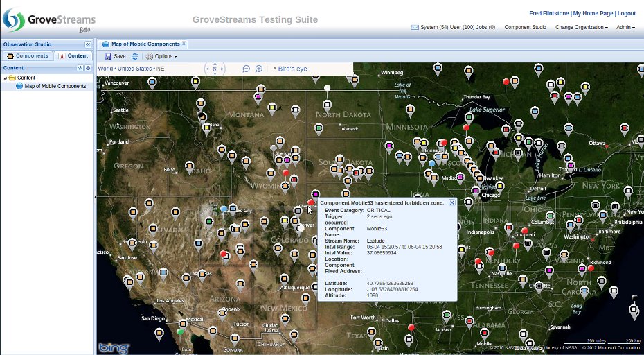Viewport: 644px width, 355px height.
Task: Open the notifications envelope icon
Action: [415, 28]
